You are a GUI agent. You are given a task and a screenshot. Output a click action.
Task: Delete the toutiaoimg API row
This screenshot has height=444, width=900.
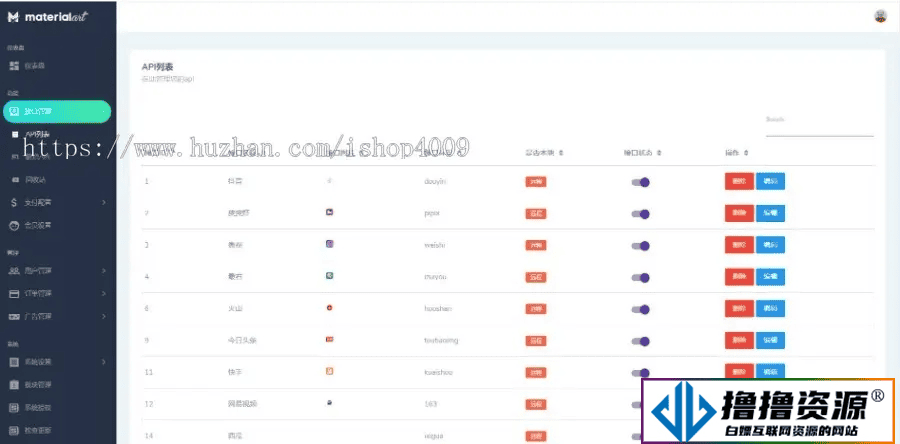pos(739,341)
